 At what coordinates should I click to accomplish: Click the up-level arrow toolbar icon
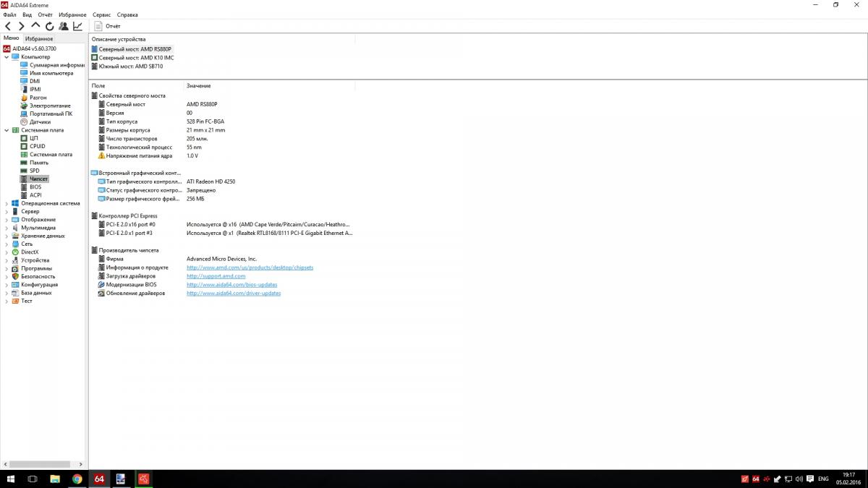pos(35,26)
